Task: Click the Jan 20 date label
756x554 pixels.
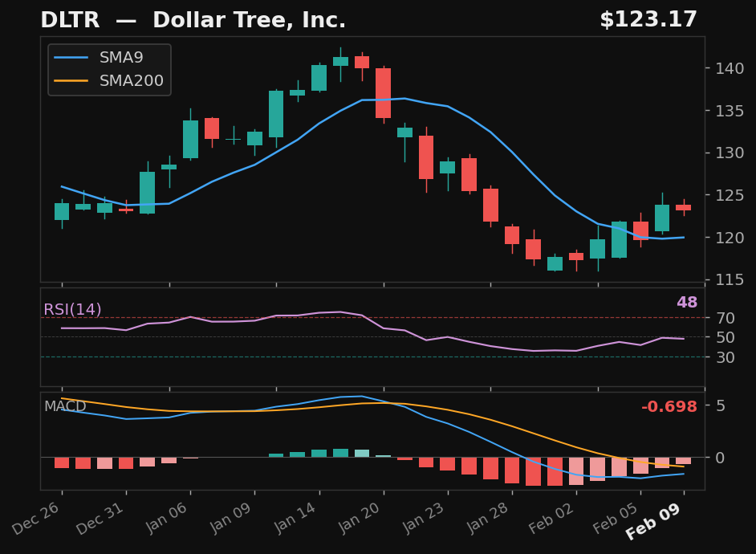Action: (359, 518)
